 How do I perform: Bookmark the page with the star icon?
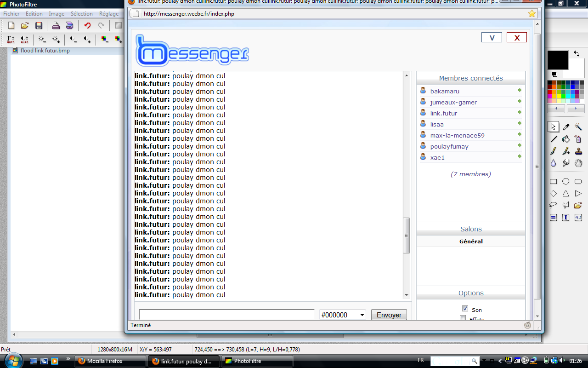[x=531, y=13]
